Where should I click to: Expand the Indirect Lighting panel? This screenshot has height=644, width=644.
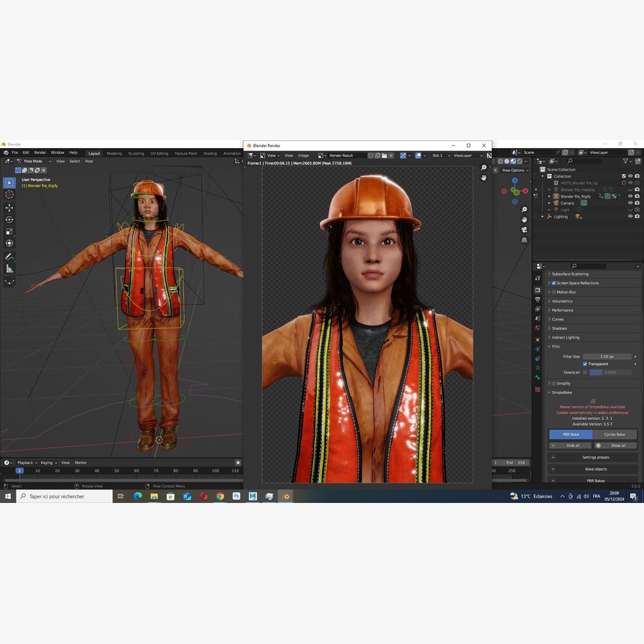(x=549, y=337)
